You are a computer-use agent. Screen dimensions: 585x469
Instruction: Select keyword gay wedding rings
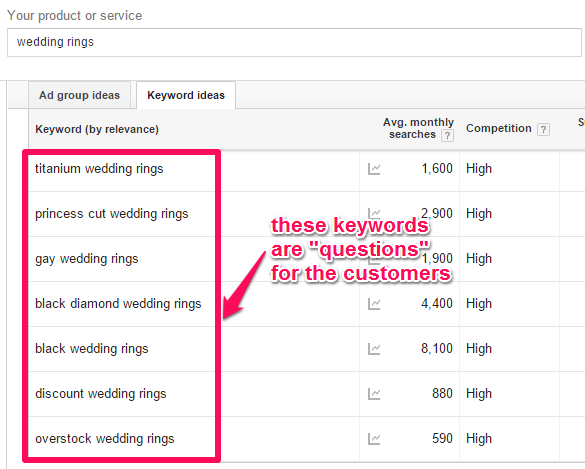pyautogui.click(x=87, y=259)
